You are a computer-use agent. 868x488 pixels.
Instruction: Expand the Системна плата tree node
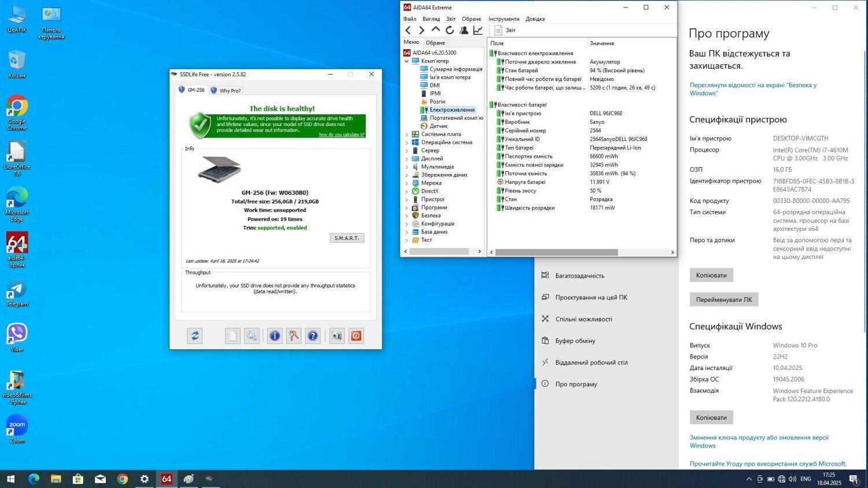pyautogui.click(x=407, y=134)
